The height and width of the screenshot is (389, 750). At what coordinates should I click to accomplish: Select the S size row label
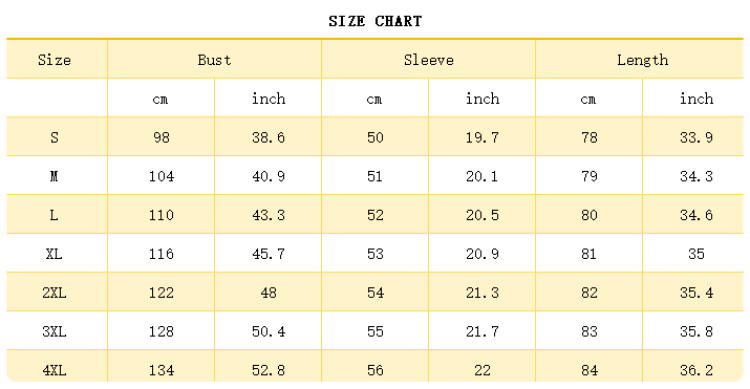(54, 137)
